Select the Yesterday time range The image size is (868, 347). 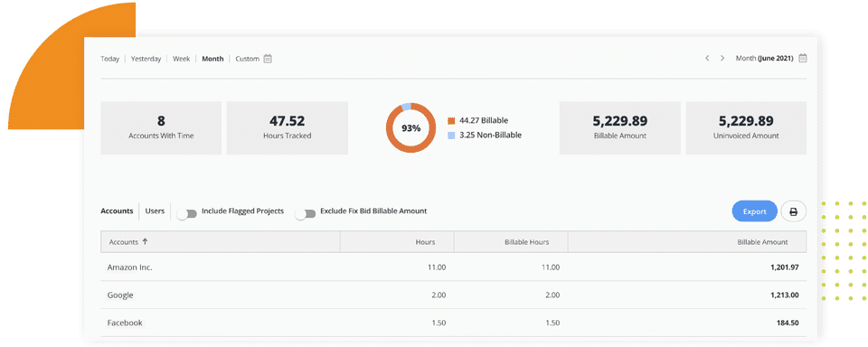point(146,59)
